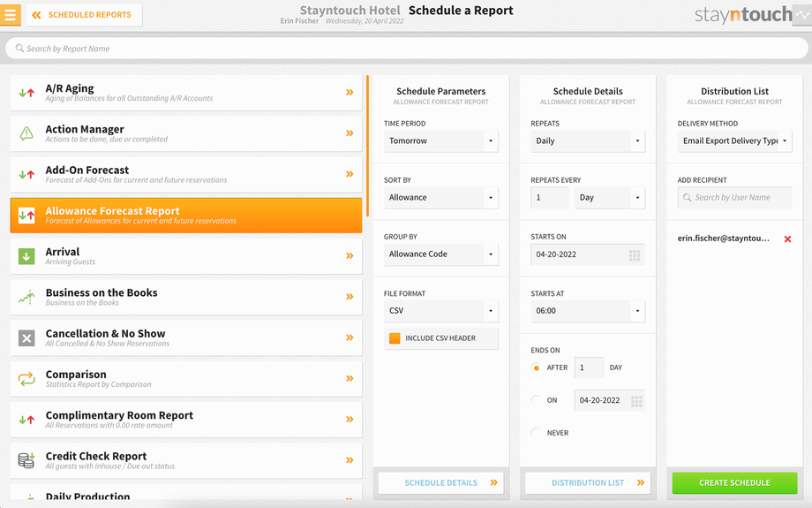This screenshot has width=812, height=508.
Task: Select the On date radio button
Action: (x=536, y=400)
